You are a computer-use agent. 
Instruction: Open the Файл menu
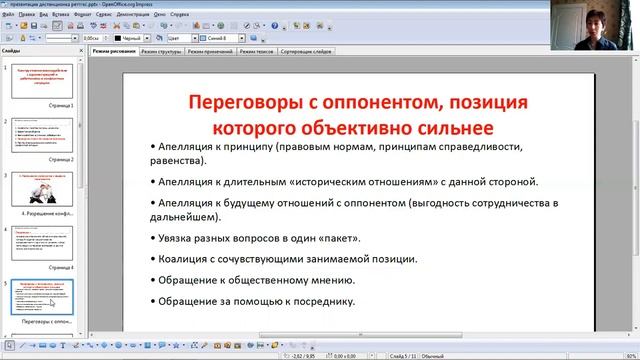pos(8,14)
